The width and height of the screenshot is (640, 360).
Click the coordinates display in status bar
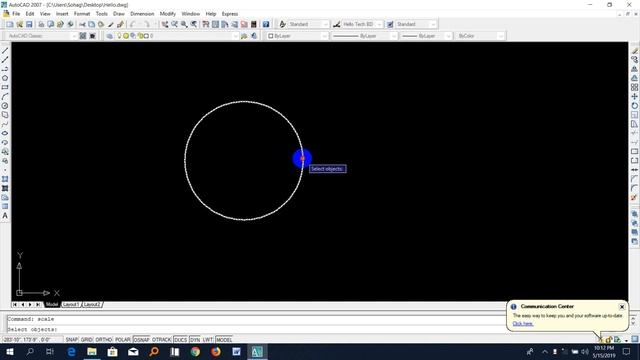[x=32, y=340]
